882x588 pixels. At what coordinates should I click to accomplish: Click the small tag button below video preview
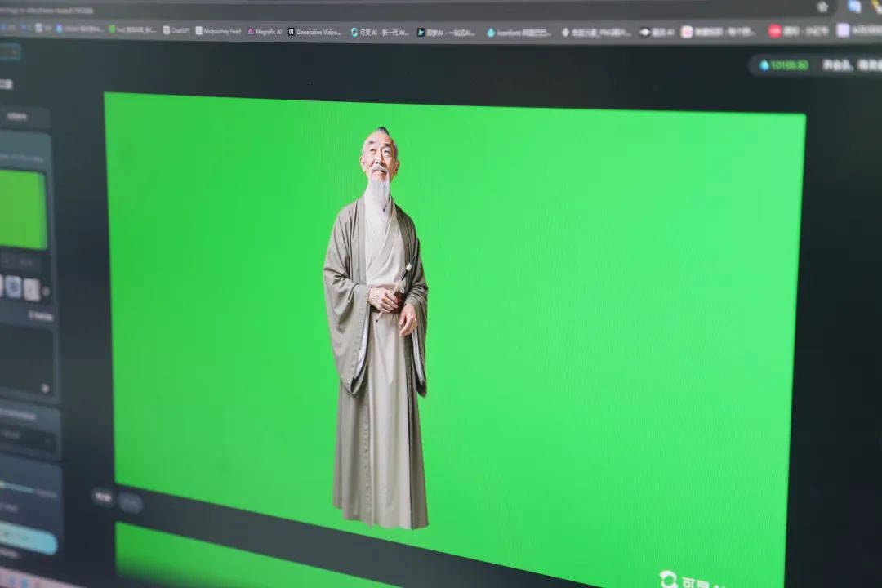tap(102, 497)
